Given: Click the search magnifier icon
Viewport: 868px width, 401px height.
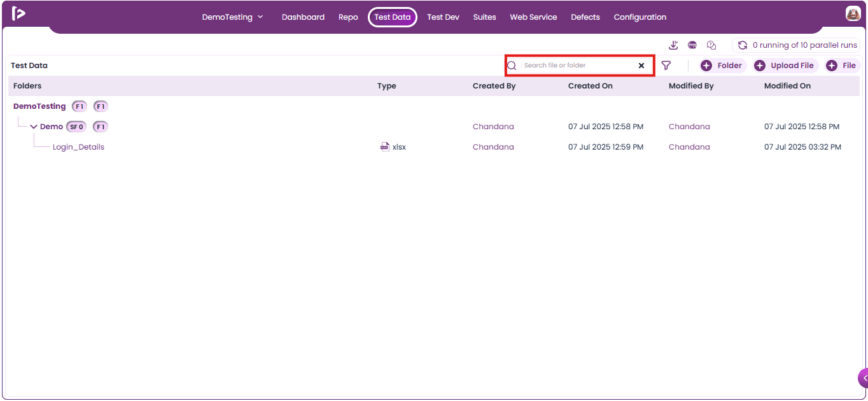Looking at the screenshot, I should point(512,66).
